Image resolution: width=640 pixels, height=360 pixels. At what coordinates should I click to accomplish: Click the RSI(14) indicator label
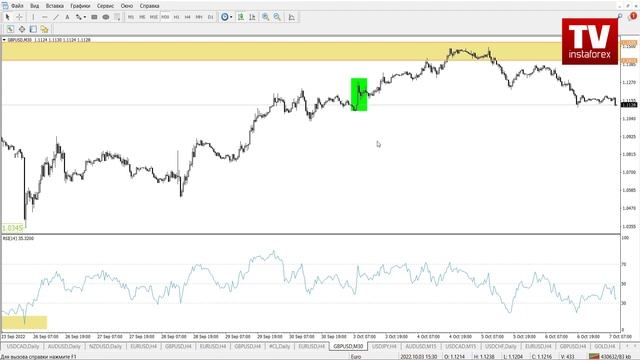pos(18,238)
